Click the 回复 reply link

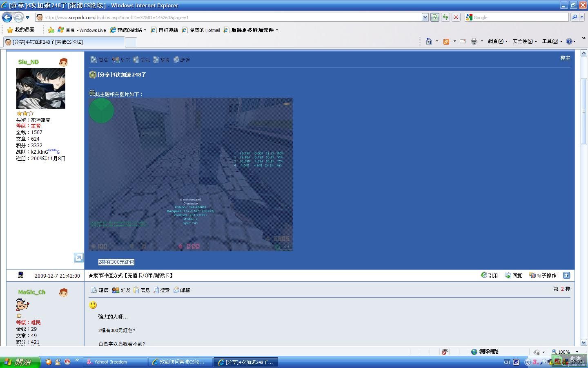514,276
